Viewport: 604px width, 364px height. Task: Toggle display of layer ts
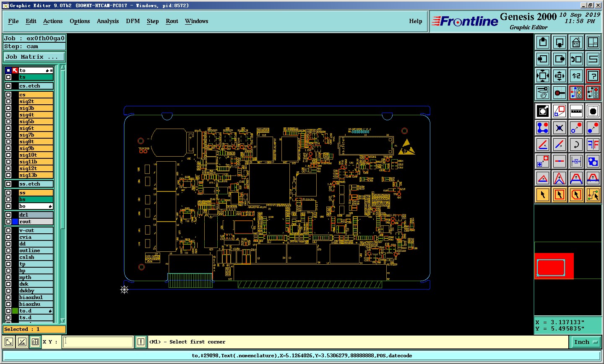point(8,77)
